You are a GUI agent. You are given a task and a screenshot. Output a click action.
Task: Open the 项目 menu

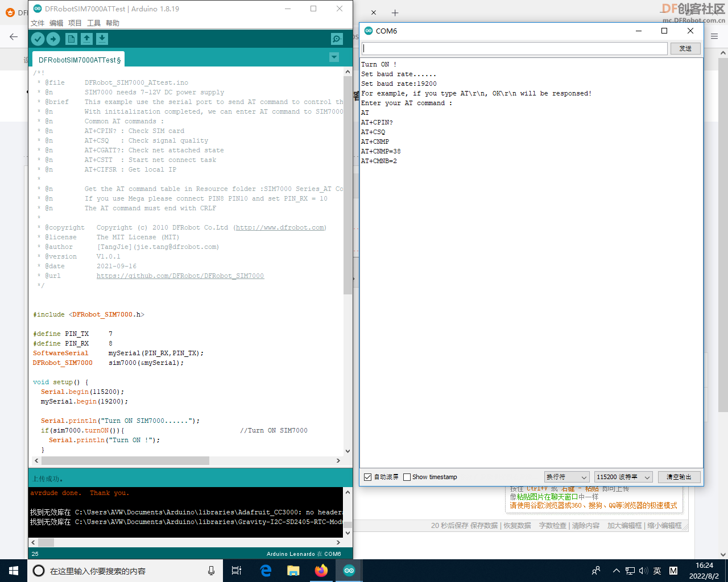tap(75, 23)
